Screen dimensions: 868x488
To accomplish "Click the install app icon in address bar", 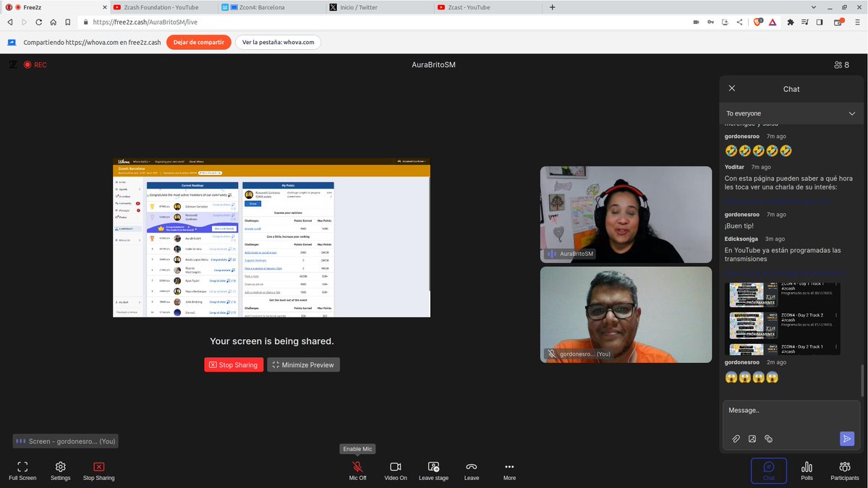I will 725,22.
